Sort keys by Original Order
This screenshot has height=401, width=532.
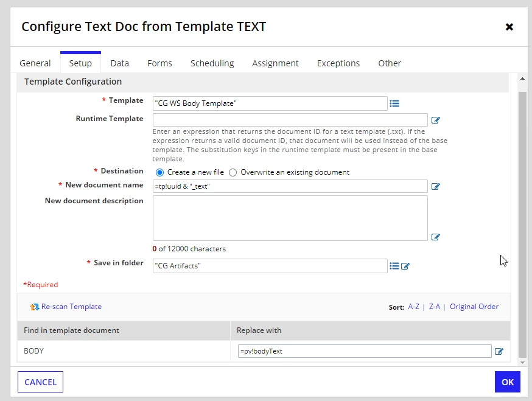click(474, 307)
